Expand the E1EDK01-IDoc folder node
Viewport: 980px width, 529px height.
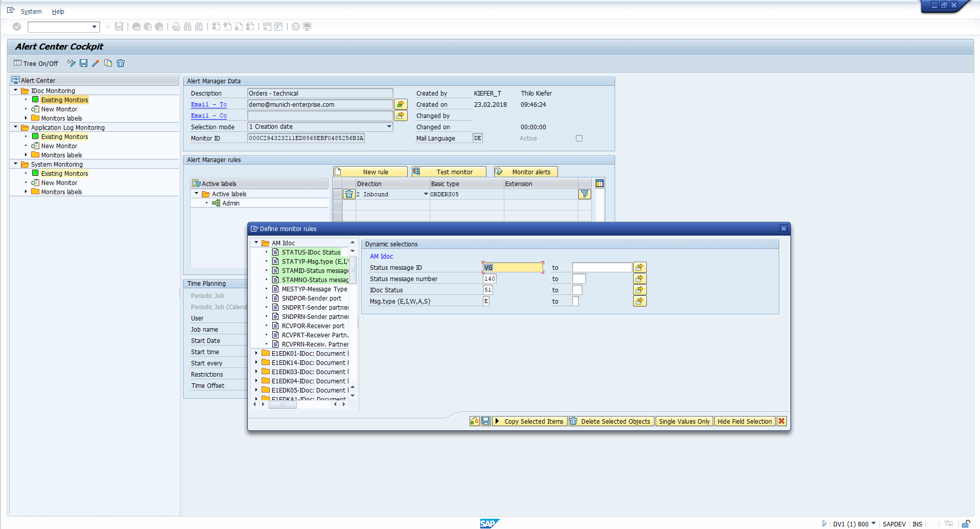[256, 353]
